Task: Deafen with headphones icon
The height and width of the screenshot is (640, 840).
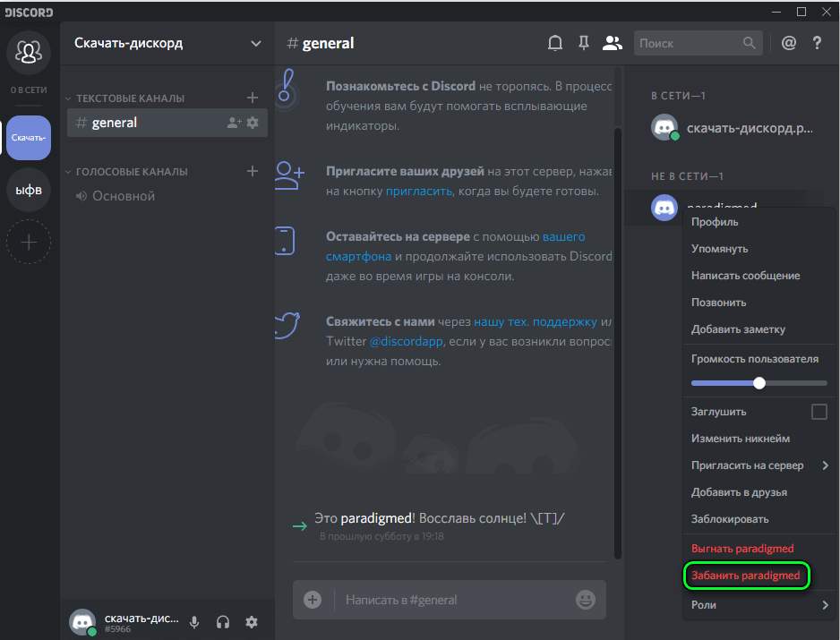Action: point(223,622)
